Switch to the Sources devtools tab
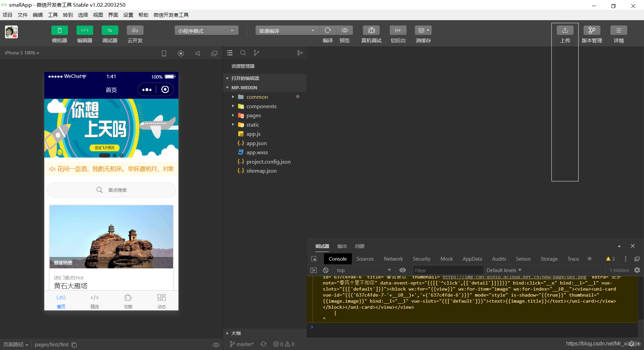The width and height of the screenshot is (644, 350). tap(365, 259)
